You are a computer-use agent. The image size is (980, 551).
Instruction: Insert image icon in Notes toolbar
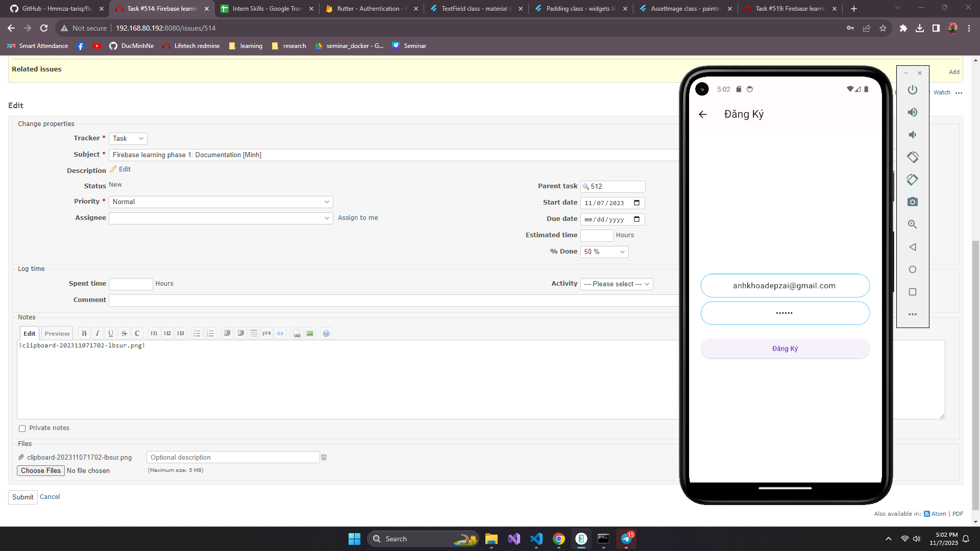click(310, 333)
